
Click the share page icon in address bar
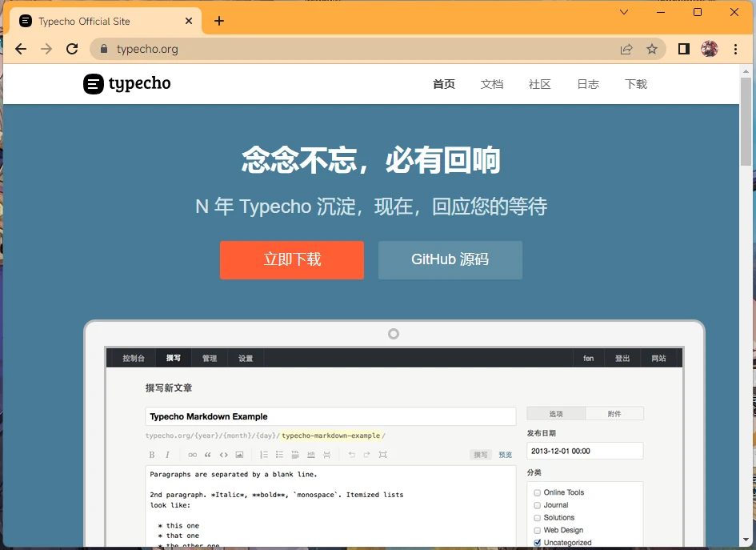tap(626, 49)
